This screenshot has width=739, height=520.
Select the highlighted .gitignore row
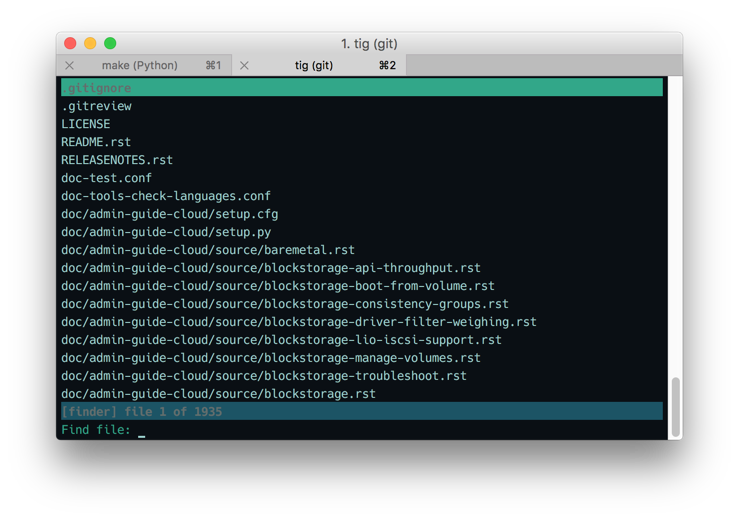(361, 88)
